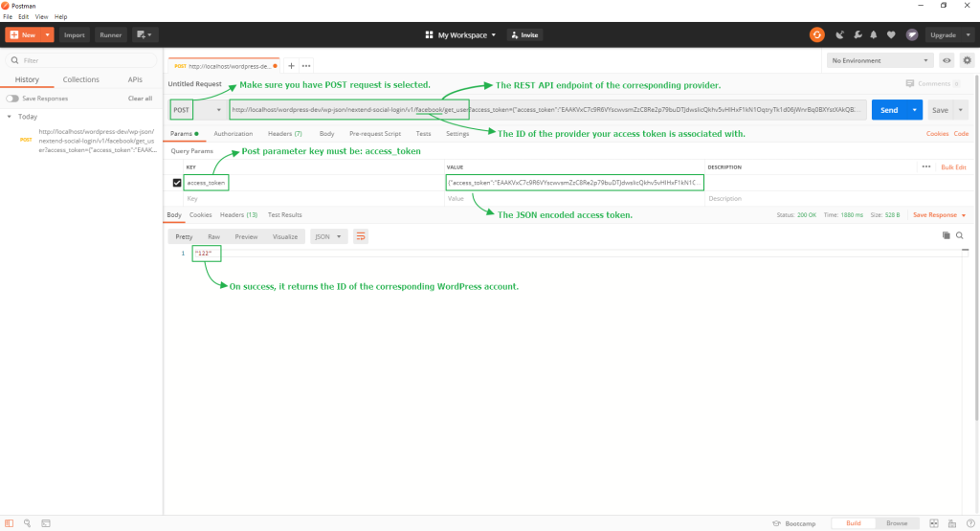This screenshot has height=531, width=980.
Task: Click the Bulk Edit link
Action: 954,167
